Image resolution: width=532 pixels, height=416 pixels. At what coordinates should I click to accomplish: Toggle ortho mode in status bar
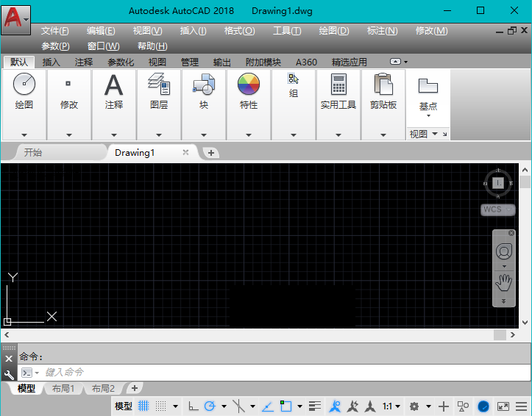pos(193,406)
